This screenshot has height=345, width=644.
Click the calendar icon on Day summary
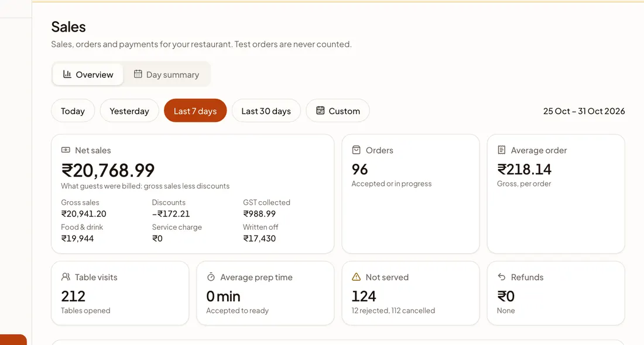(138, 74)
